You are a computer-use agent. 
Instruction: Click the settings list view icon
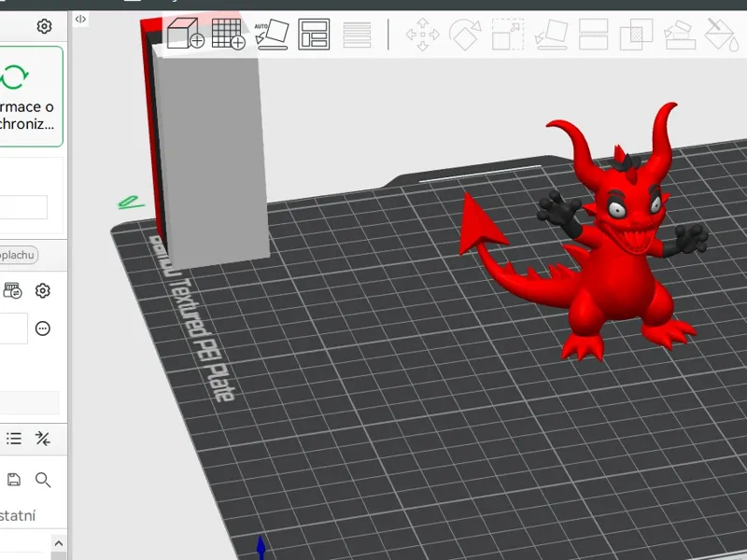14,438
